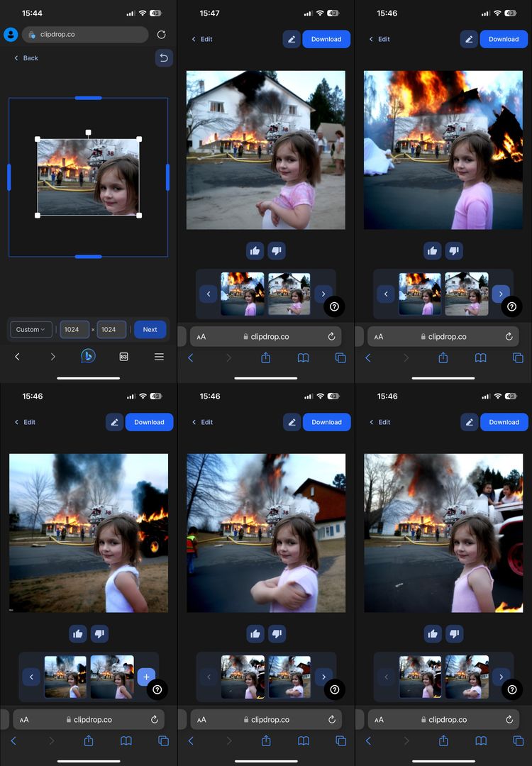Image resolution: width=532 pixels, height=766 pixels.
Task: Open the hamburger menu in the 15:44 browser
Action: click(x=159, y=357)
